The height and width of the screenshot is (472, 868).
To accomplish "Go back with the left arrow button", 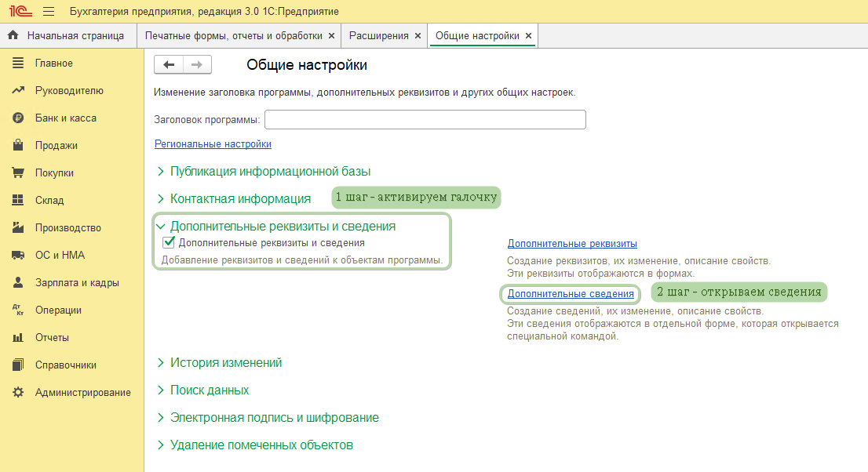I will click(169, 65).
